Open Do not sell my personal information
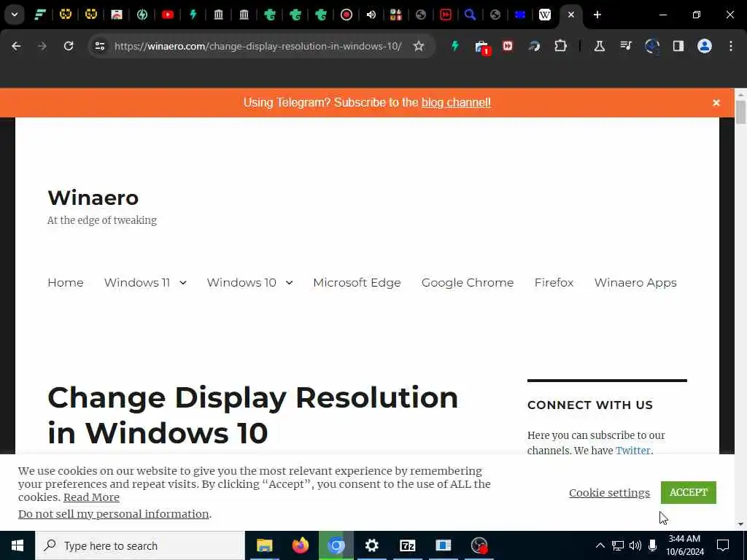The image size is (747, 560). point(113,514)
